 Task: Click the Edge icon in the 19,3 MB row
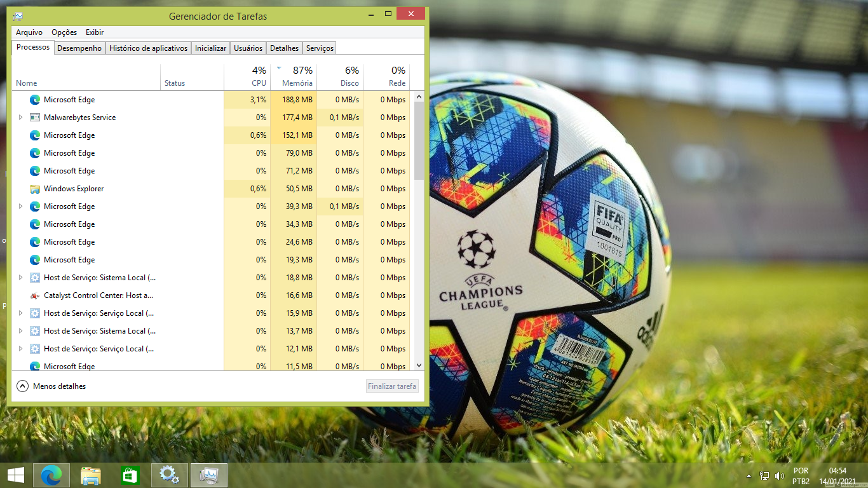coord(35,260)
